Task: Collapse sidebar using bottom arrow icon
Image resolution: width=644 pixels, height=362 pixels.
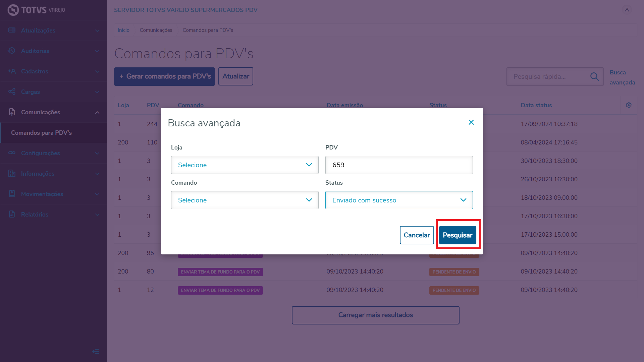Action: [96, 351]
